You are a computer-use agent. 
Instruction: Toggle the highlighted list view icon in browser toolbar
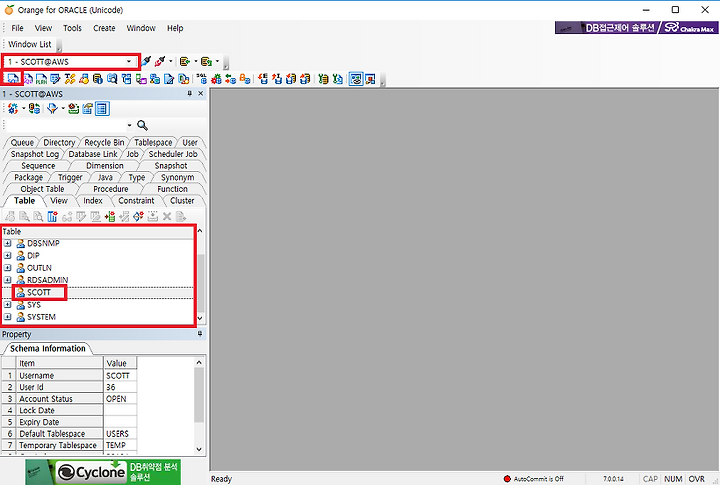coord(102,109)
